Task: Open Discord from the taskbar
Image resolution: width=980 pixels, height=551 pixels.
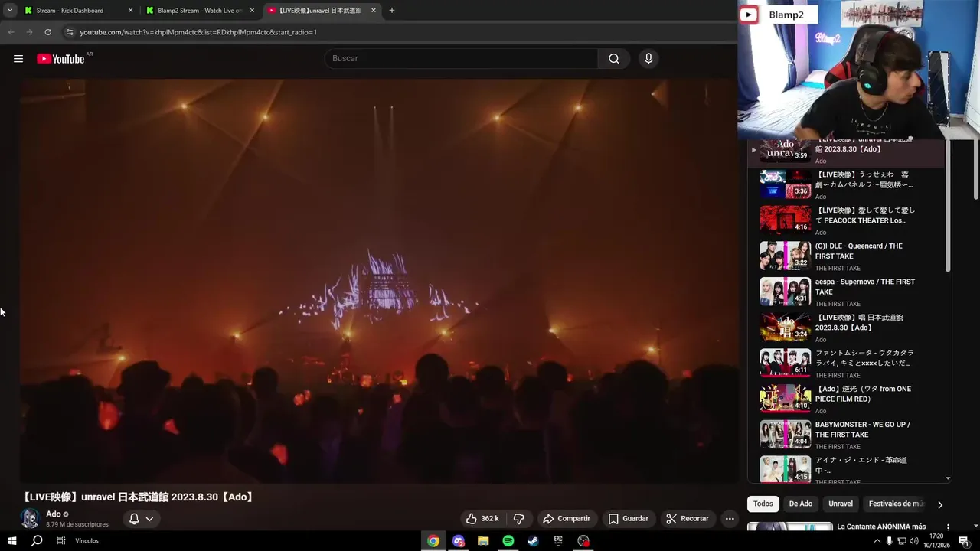Action: tap(459, 541)
